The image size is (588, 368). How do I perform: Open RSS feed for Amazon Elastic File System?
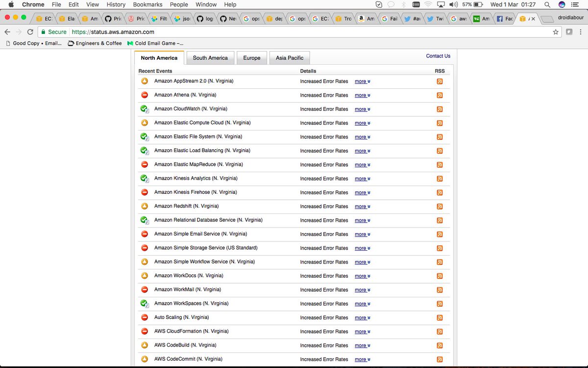pyautogui.click(x=440, y=137)
